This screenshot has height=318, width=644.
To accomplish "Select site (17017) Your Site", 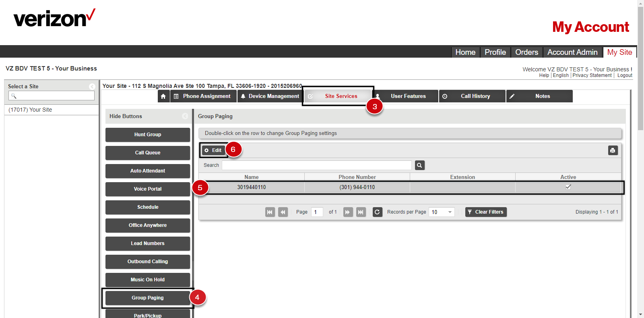I will 52,110.
